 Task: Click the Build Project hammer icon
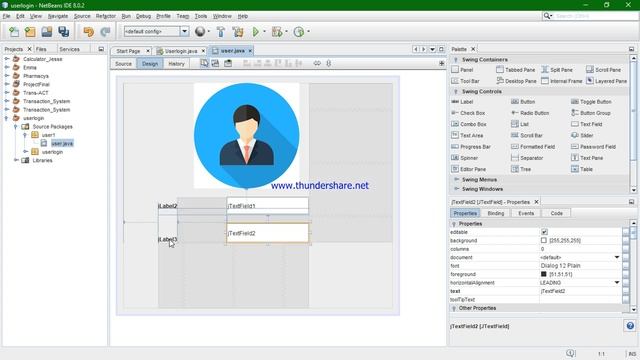coord(221,31)
